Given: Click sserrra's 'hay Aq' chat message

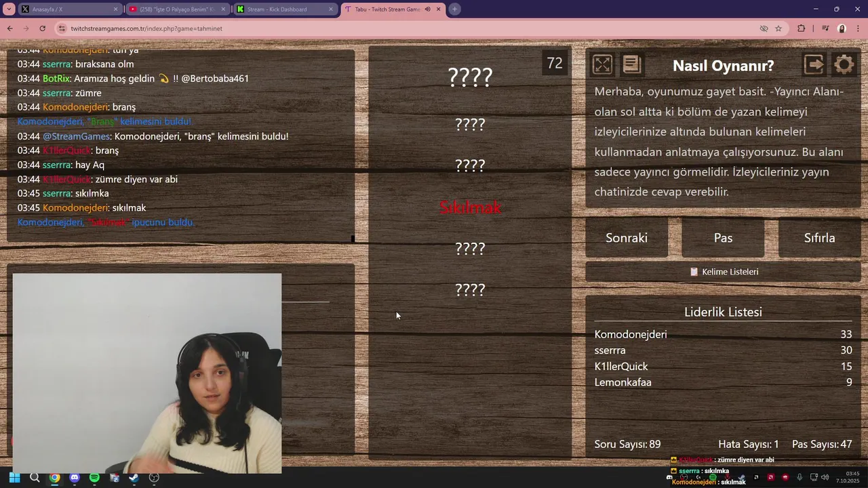Looking at the screenshot, I should [60, 165].
